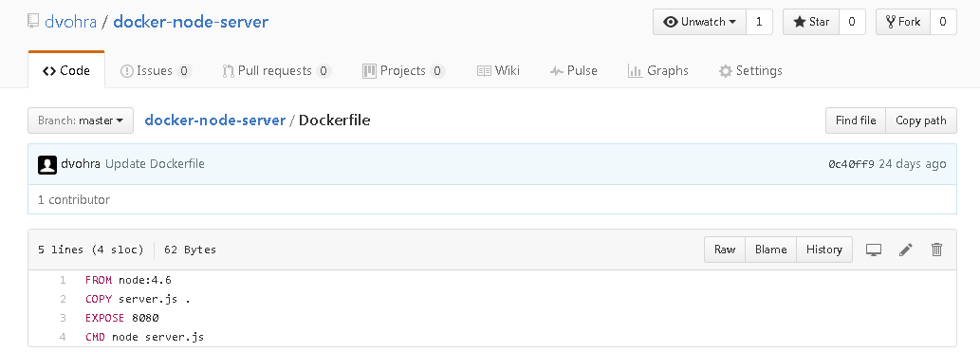The height and width of the screenshot is (352, 980).
Task: Click the Copy path button
Action: (920, 120)
